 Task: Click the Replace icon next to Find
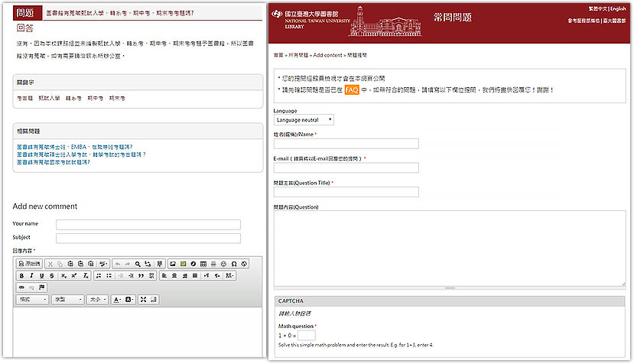pos(148,264)
